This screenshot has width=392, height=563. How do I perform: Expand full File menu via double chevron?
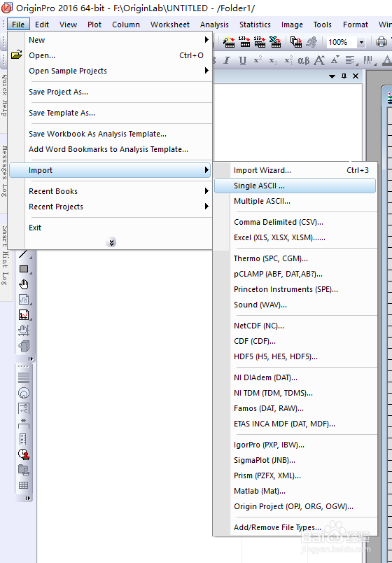point(111,243)
